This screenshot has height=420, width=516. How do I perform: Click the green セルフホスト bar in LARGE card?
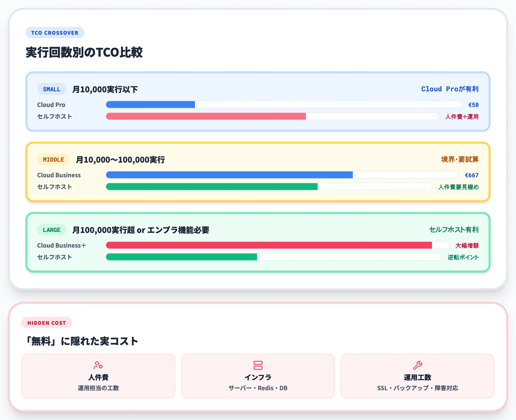pos(182,257)
